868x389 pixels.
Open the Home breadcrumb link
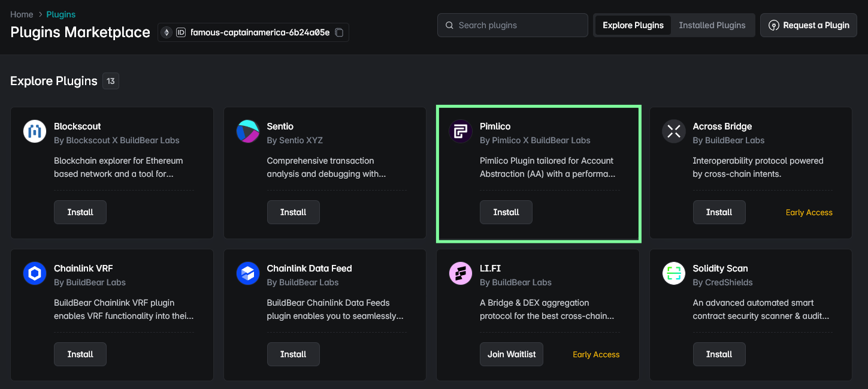tap(22, 14)
